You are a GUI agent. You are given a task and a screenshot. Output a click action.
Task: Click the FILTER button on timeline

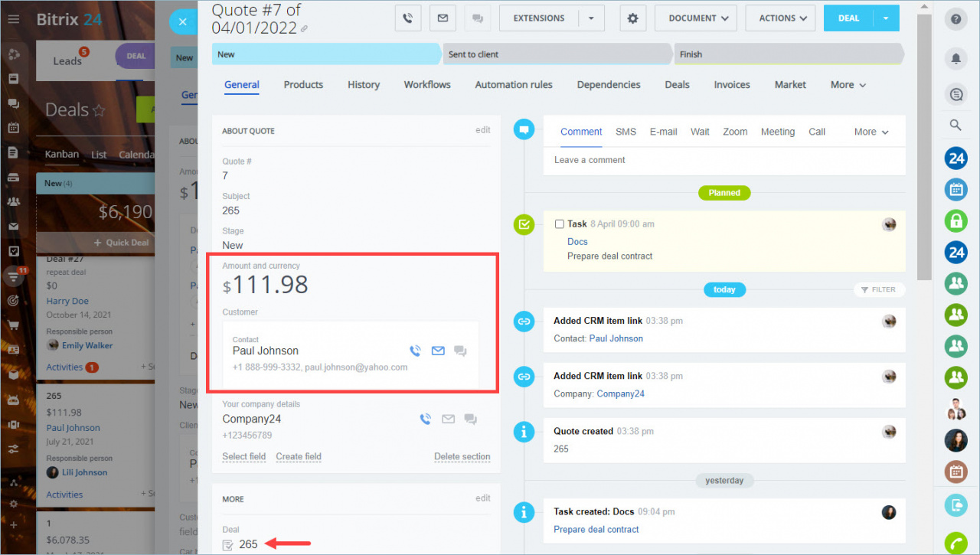pyautogui.click(x=878, y=289)
